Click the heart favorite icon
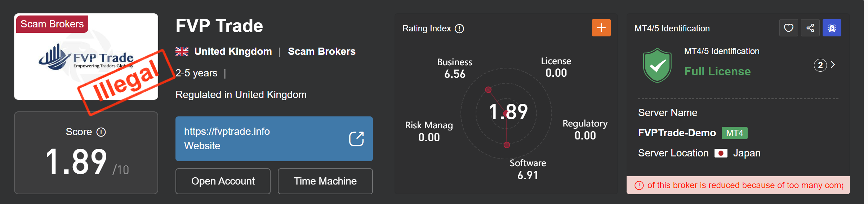Screen dimensions: 868x204 (x=788, y=28)
